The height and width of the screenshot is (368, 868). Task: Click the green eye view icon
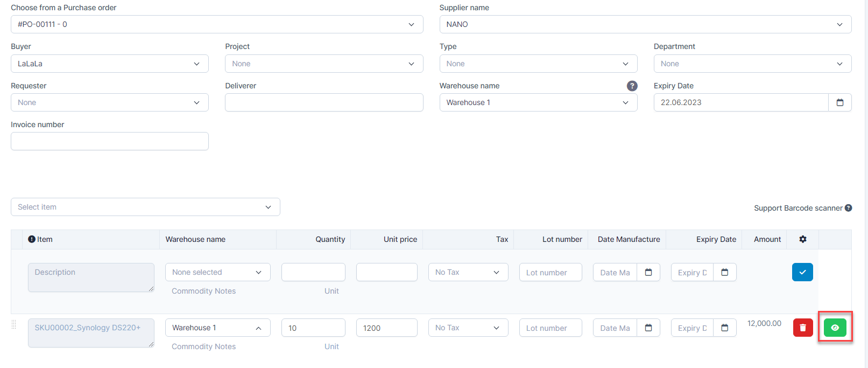point(835,328)
